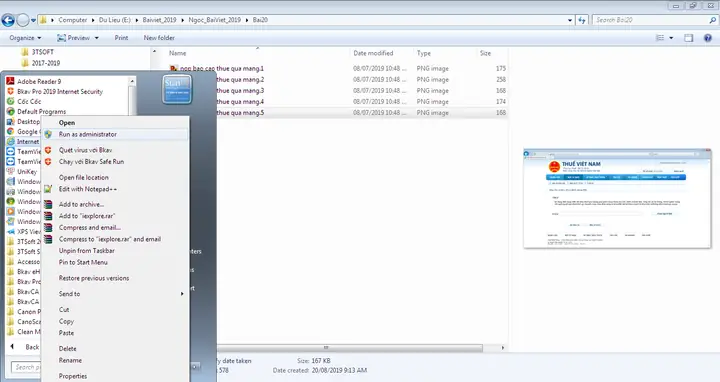The height and width of the screenshot is (382, 720).
Task: Click the New folder toolbar button
Action: tap(159, 38)
